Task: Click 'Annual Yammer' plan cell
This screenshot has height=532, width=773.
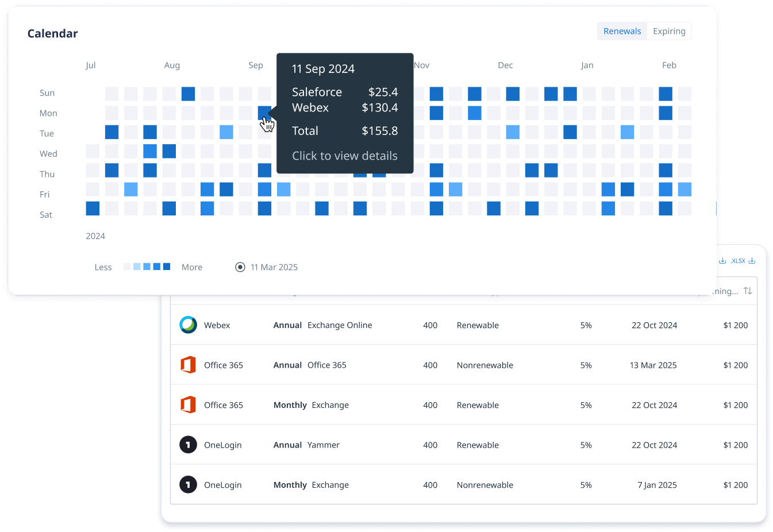Action: click(306, 445)
